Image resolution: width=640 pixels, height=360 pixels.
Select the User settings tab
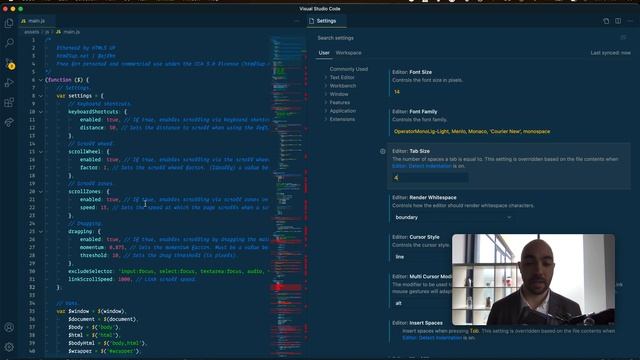[324, 53]
